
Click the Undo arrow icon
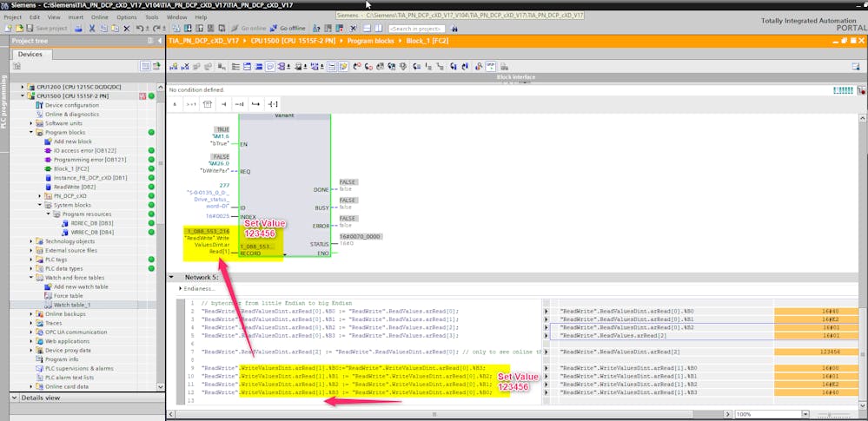click(x=141, y=29)
